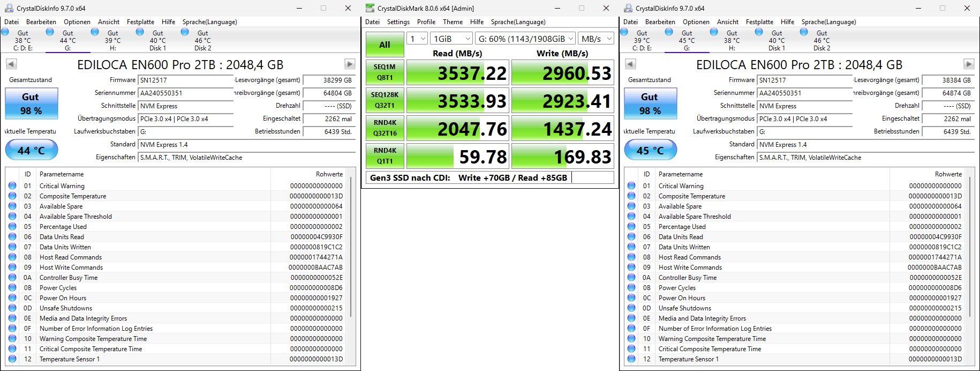Open Ansicht menu in right CrystalDiskInfo

point(728,22)
